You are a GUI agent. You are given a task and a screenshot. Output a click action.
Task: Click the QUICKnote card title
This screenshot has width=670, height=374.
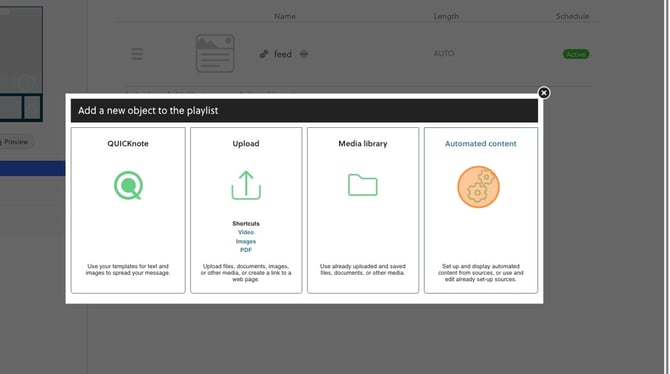(128, 144)
